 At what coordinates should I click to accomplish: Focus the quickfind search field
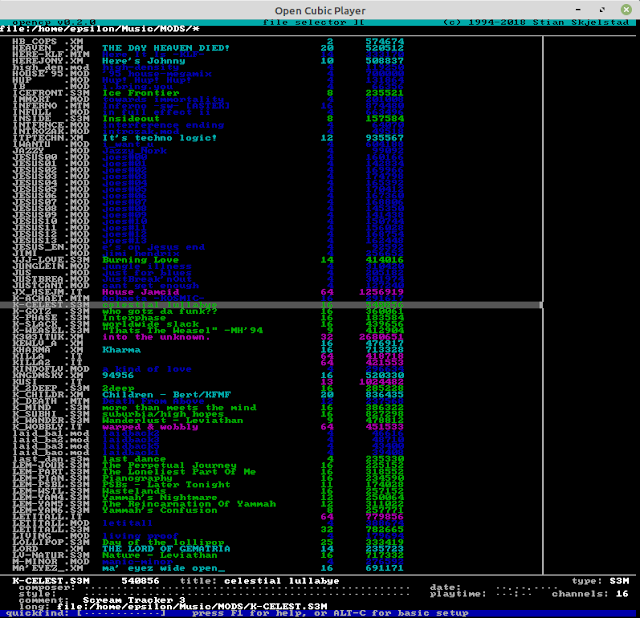(x=121, y=613)
